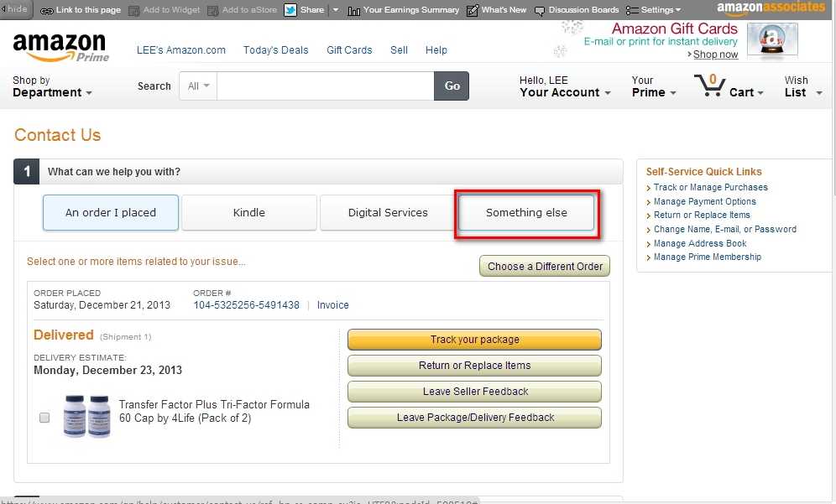Screen dimensions: 836x504
Task: Expand Shop by Department menu
Action: (x=52, y=86)
